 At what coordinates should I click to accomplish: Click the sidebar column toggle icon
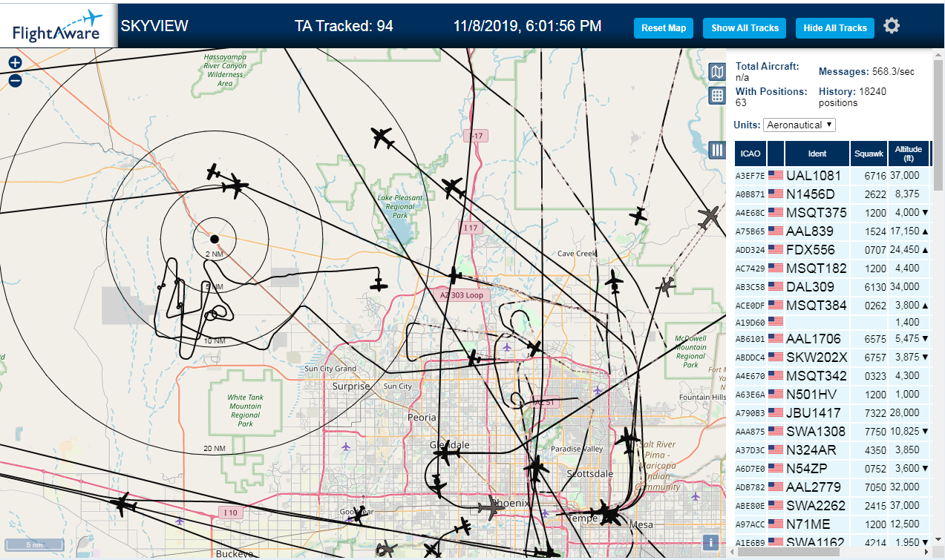click(x=717, y=151)
